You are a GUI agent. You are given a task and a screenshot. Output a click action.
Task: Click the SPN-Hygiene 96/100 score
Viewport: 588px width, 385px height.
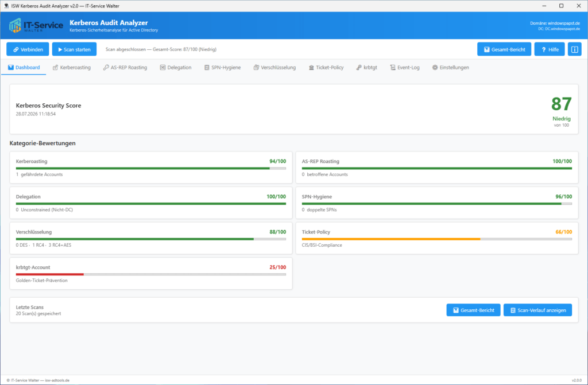[x=564, y=196]
